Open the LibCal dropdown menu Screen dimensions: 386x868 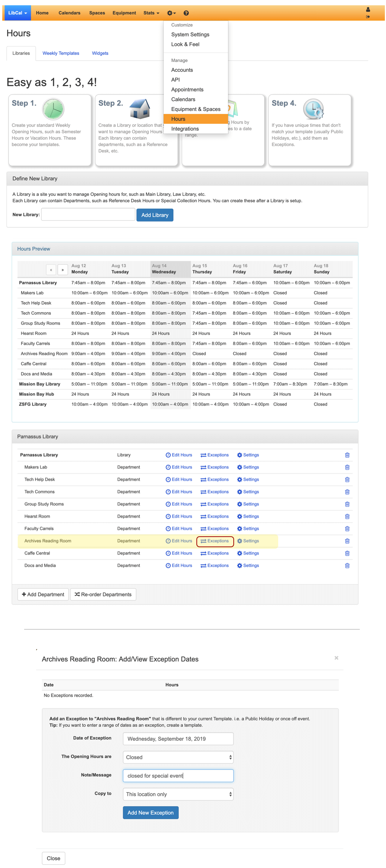coord(17,13)
